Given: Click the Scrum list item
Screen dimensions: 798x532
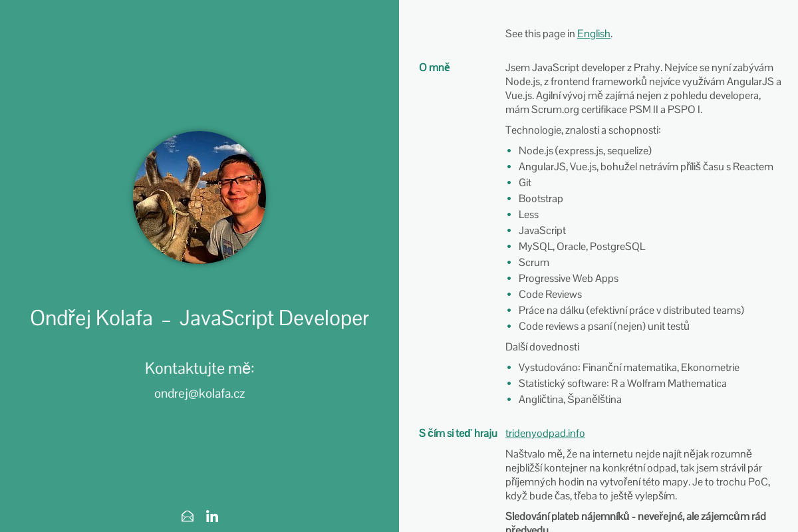Looking at the screenshot, I should pos(533,263).
